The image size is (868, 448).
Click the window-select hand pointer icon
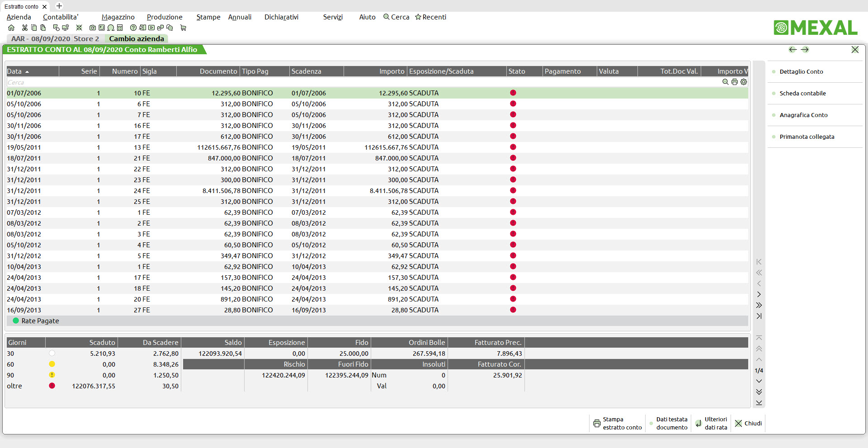(x=56, y=28)
